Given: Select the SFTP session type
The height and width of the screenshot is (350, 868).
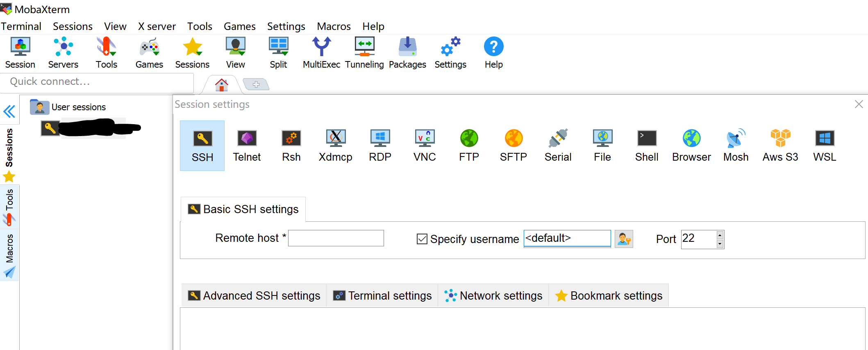Looking at the screenshot, I should 514,145.
